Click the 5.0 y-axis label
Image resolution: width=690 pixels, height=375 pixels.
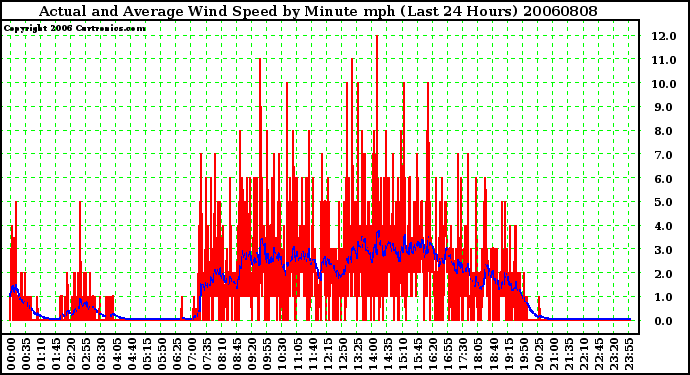point(664,202)
